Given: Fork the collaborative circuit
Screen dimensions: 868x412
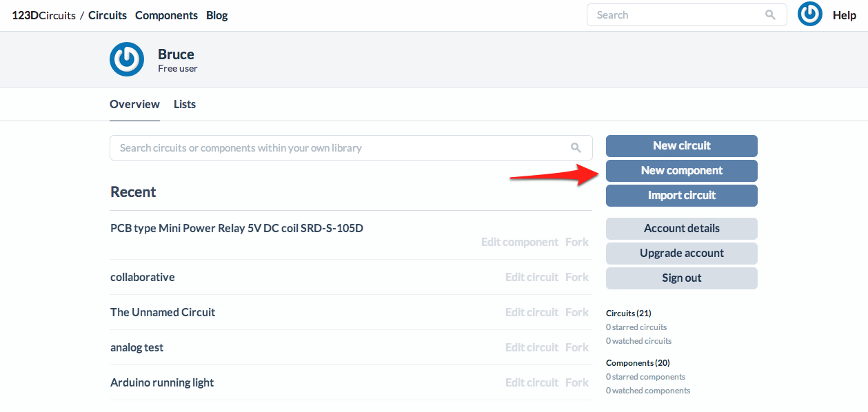Looking at the screenshot, I should [577, 277].
